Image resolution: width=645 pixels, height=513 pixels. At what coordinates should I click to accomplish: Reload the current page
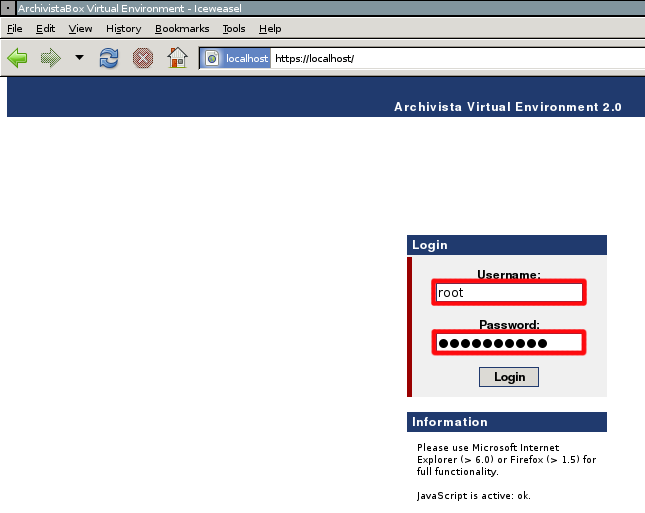pyautogui.click(x=109, y=58)
